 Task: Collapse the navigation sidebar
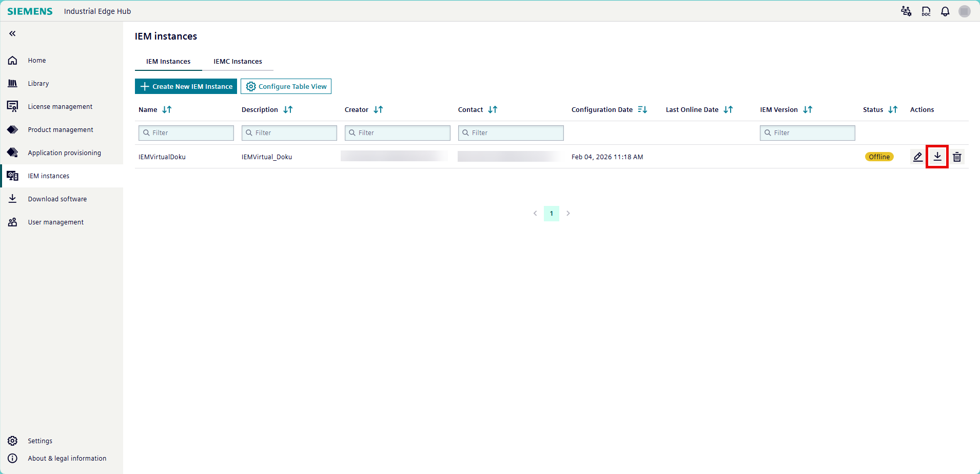(11, 33)
